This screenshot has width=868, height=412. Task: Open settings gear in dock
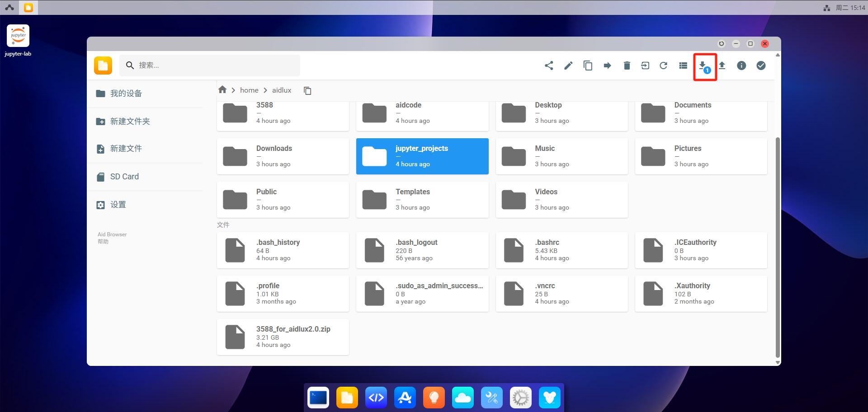[x=521, y=398]
